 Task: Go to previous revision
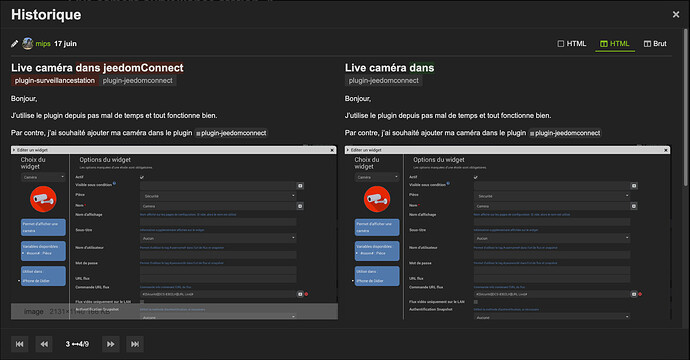tap(44, 344)
